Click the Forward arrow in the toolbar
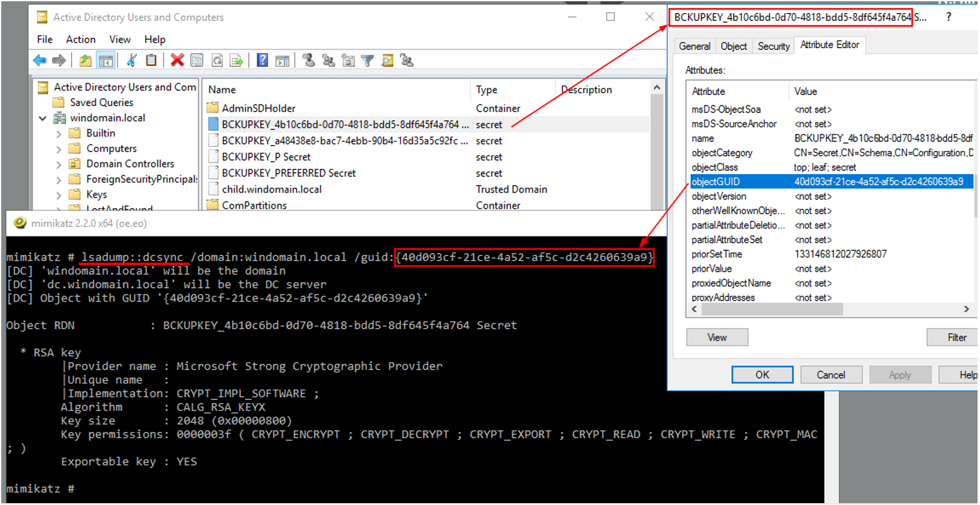Viewport: 980px width, 505px height. (x=59, y=61)
